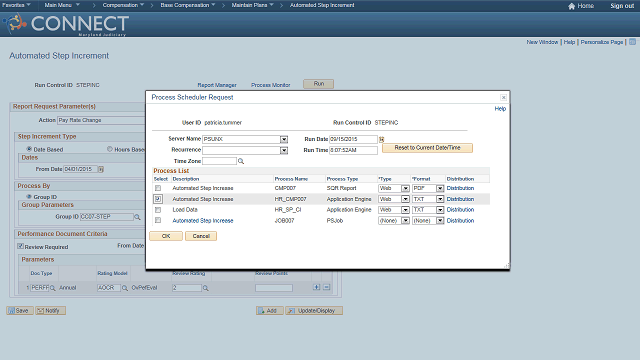Look up Review Rating magnifier icon
The width and height of the screenshot is (640, 360).
[206, 288]
